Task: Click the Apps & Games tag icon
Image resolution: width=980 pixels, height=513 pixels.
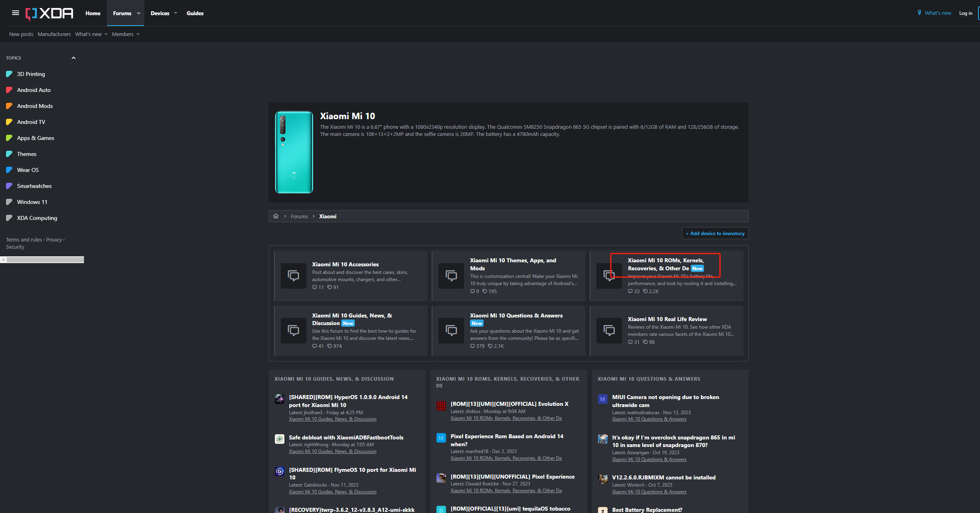Action: tap(9, 138)
